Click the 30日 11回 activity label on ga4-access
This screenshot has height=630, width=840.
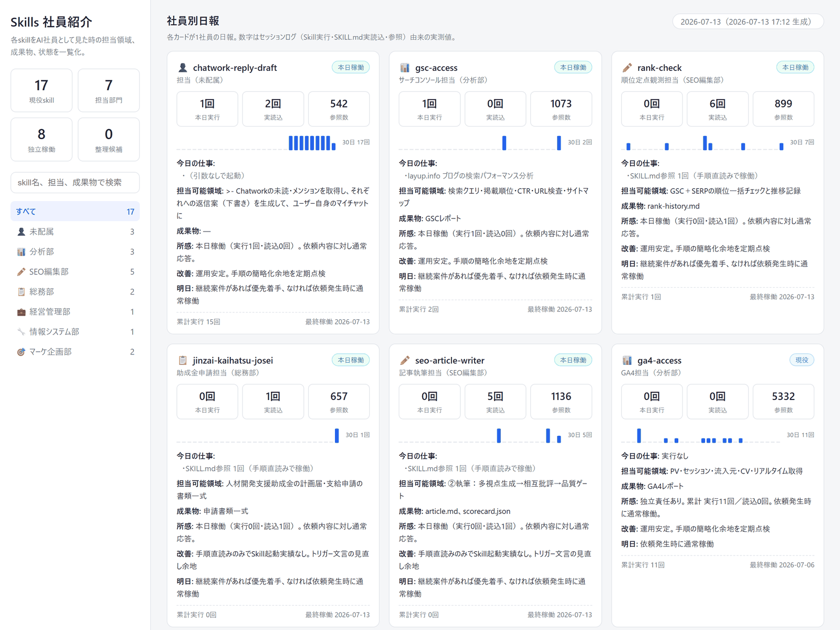pos(800,435)
